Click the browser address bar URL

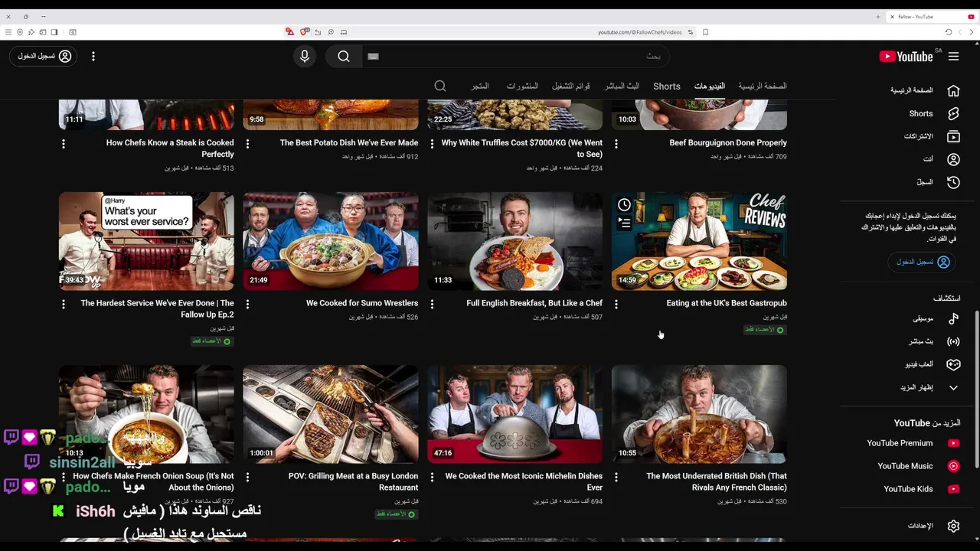pos(639,32)
